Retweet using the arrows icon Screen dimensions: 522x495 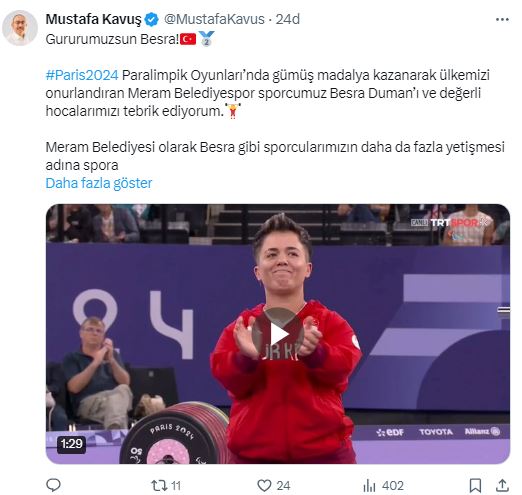pyautogui.click(x=159, y=485)
